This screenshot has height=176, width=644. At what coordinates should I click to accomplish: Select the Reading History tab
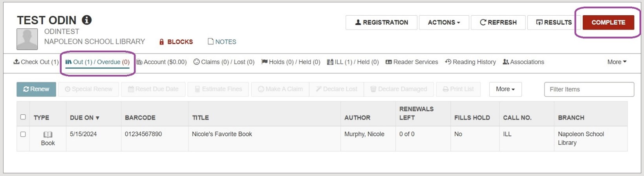pyautogui.click(x=470, y=62)
